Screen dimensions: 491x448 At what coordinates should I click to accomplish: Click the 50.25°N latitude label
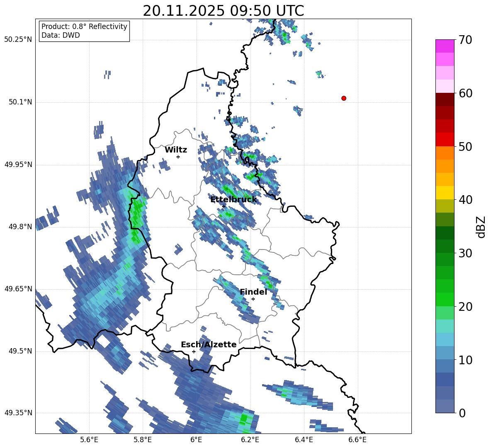pos(18,40)
